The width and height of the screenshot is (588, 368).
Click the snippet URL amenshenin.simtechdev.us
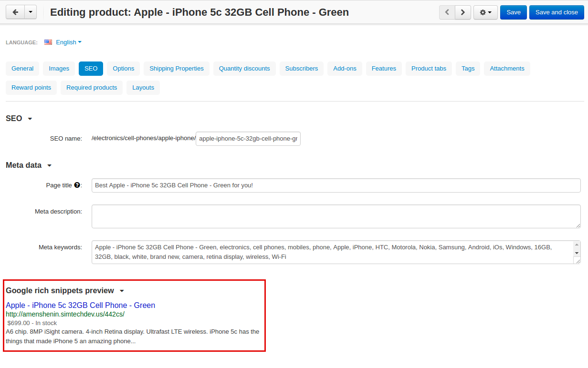[x=65, y=315]
